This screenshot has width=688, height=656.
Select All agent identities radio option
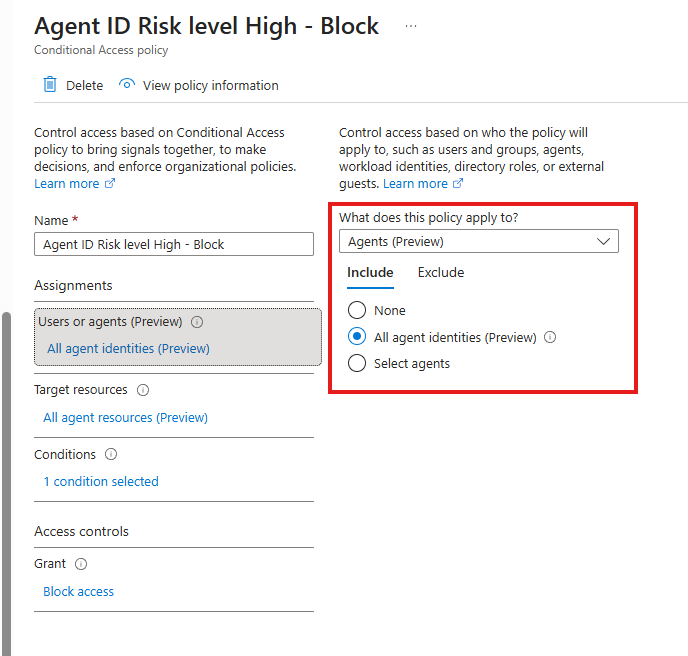point(357,337)
